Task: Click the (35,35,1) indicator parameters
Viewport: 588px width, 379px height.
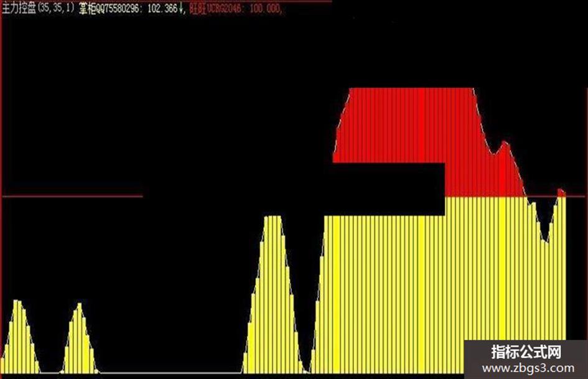Action: coord(57,8)
